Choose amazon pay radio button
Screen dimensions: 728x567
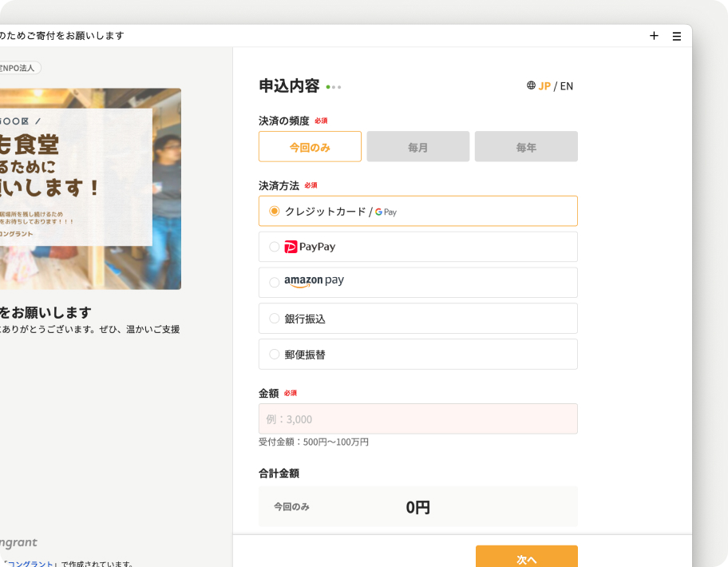pyautogui.click(x=275, y=283)
